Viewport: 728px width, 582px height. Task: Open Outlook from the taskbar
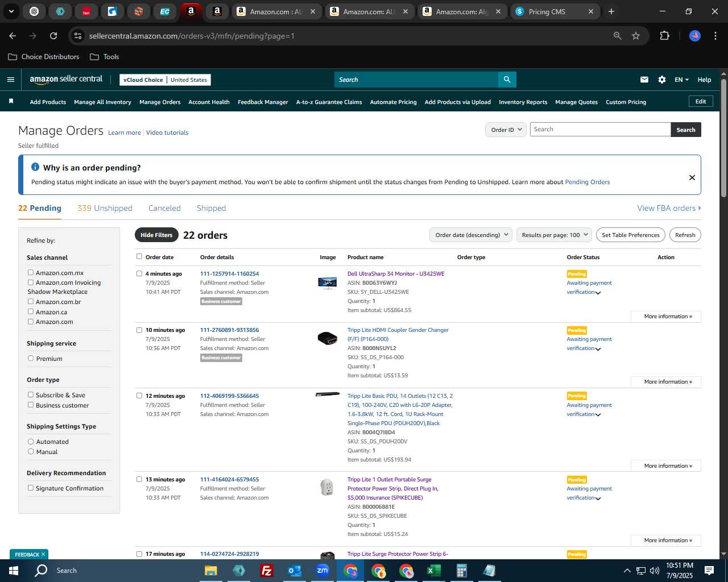pyautogui.click(x=295, y=571)
